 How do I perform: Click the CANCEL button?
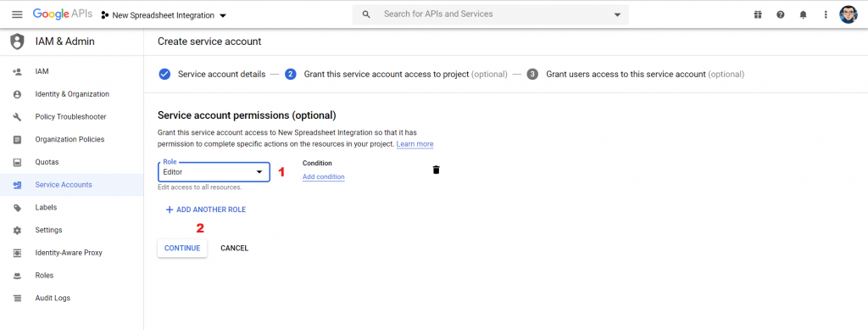pyautogui.click(x=234, y=248)
